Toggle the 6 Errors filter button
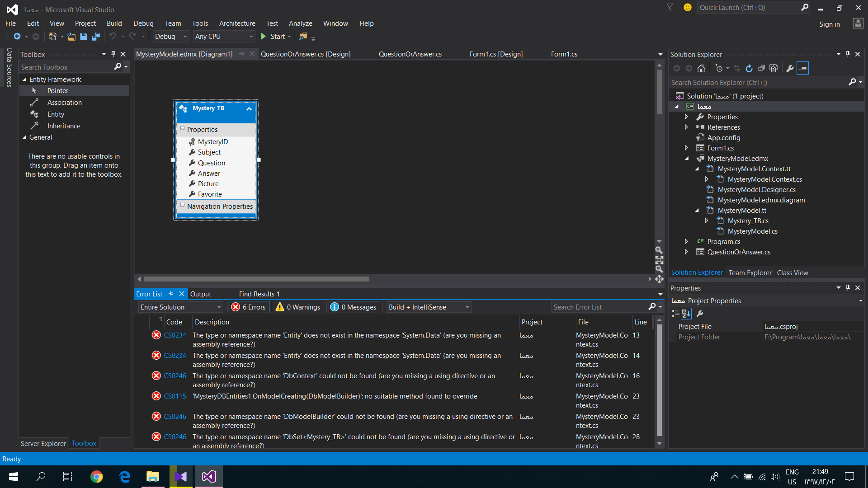This screenshot has width=868, height=488. (249, 307)
